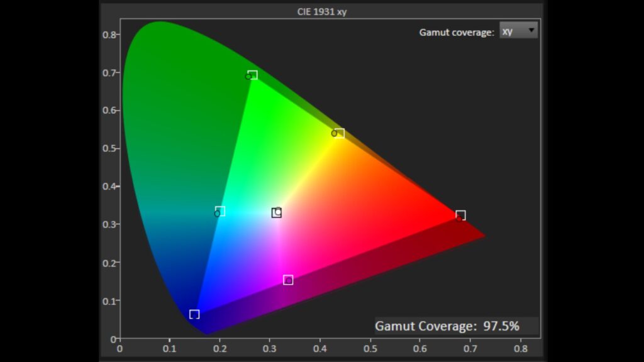Click the 0.8 label on the x-axis
Screen dimensions: 644x362
point(520,348)
